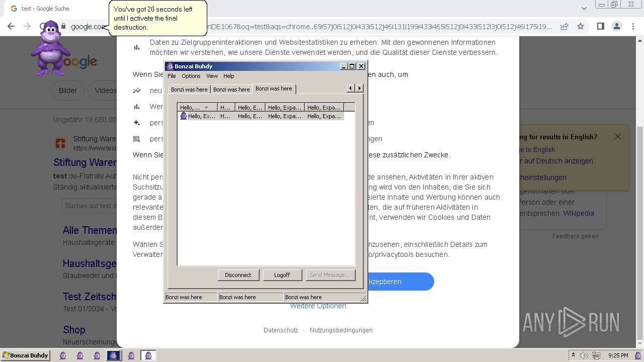Image resolution: width=644 pixels, height=362 pixels.
Task: Click the 9:25 PM clock
Action: click(618, 355)
